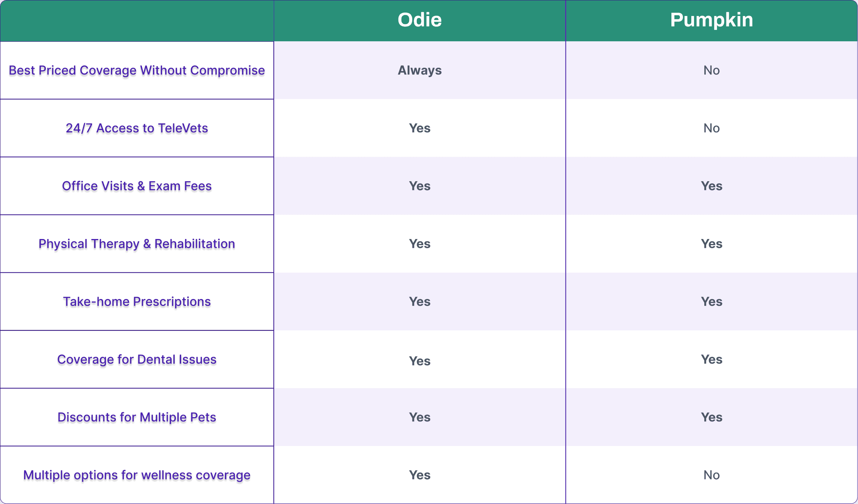The height and width of the screenshot is (504, 858).
Task: Click 'Office Visits & Exam Fees' label
Action: coord(137,186)
